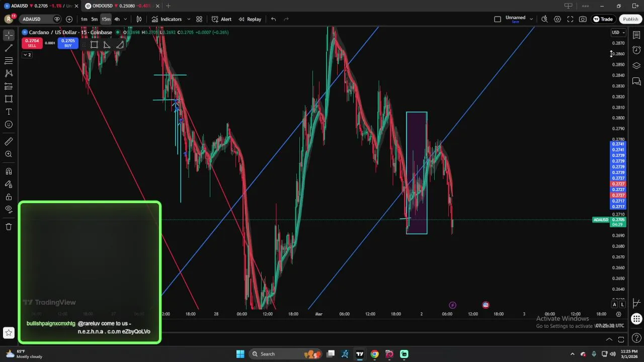Open the indicator templates grid icon

199,19
